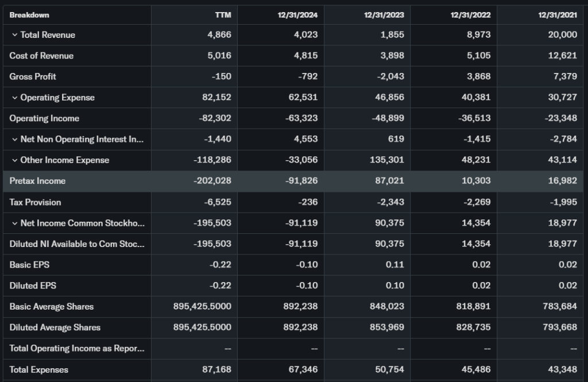Select the Basic EPS row label
Screen dimensions: 588x382
pyautogui.click(x=29, y=265)
